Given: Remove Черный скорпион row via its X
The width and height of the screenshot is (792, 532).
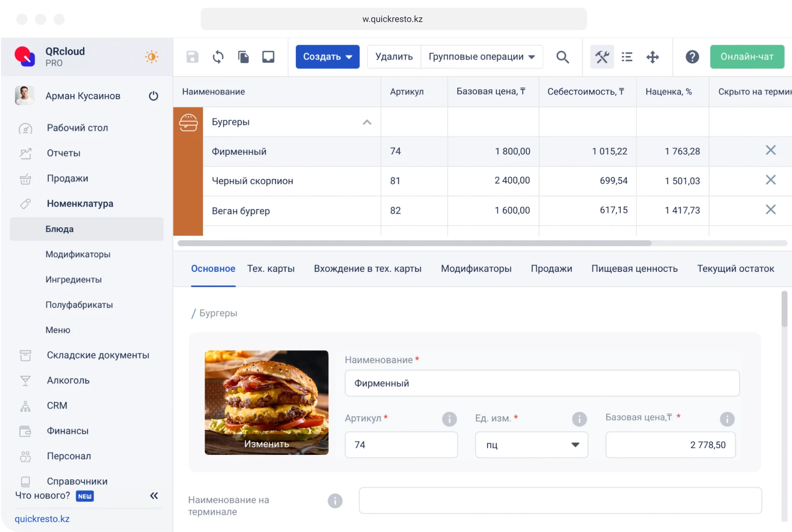Looking at the screenshot, I should click(770, 180).
